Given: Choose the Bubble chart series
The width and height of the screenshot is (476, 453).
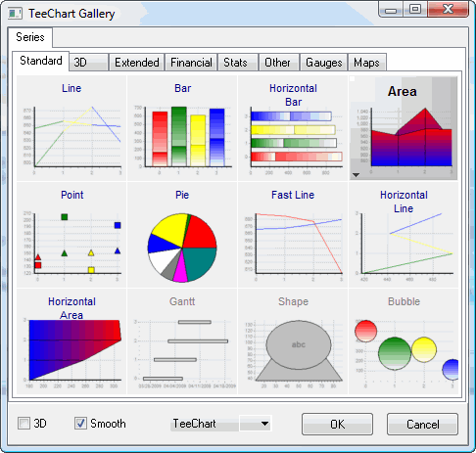Looking at the screenshot, I should [404, 341].
